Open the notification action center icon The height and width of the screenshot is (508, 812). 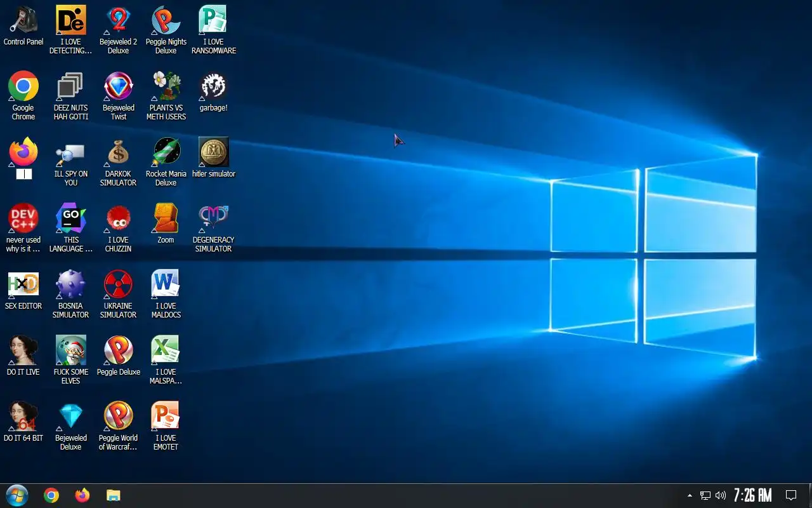pyautogui.click(x=791, y=495)
